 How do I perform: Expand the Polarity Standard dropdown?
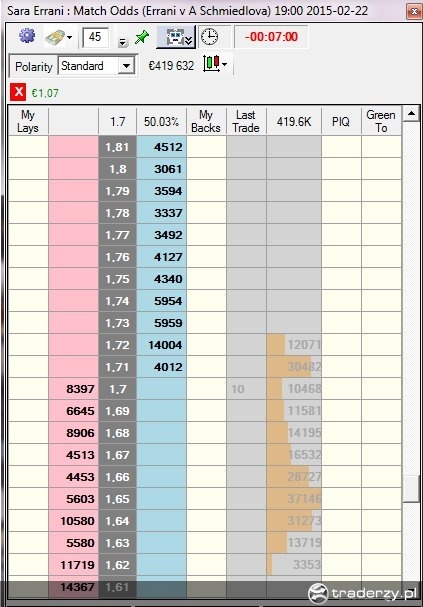[126, 66]
